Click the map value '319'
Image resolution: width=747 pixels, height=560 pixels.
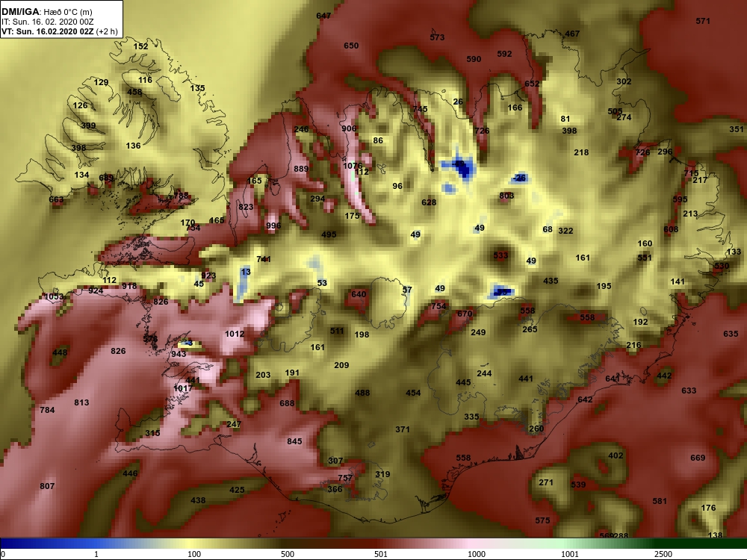click(x=382, y=474)
